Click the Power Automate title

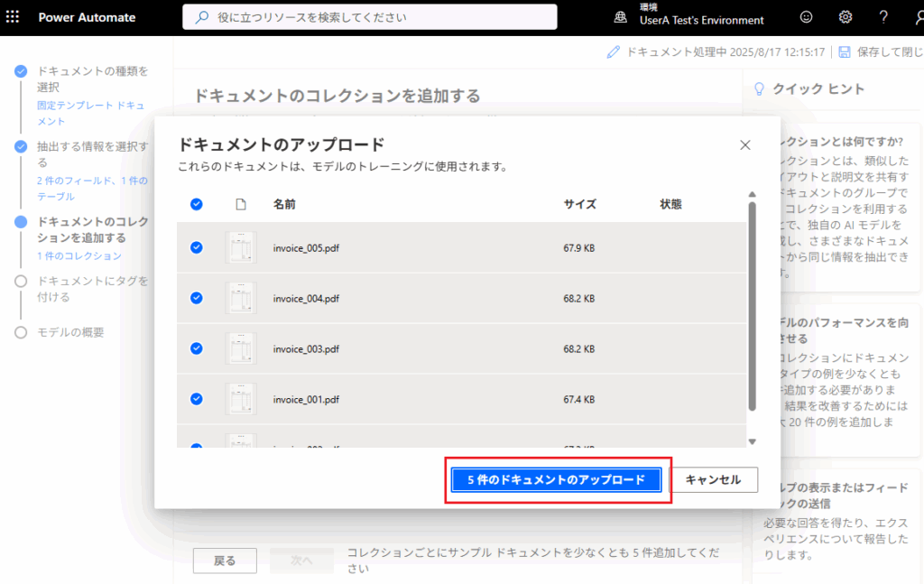coord(87,17)
